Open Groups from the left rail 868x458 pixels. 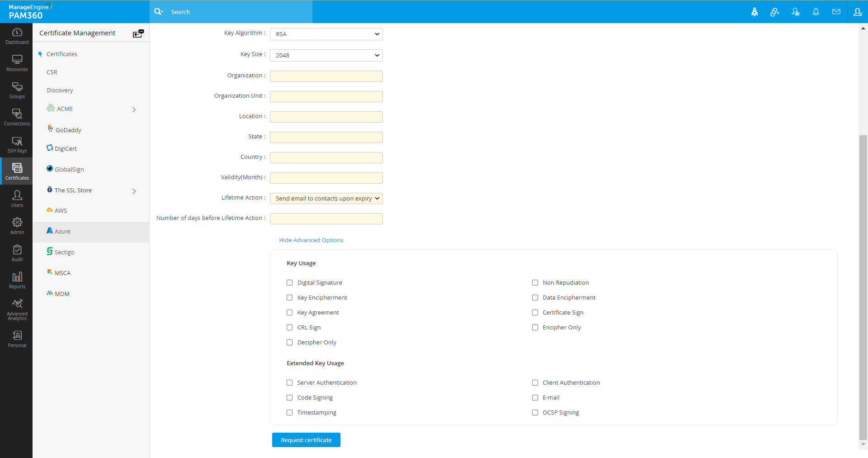[x=17, y=90]
